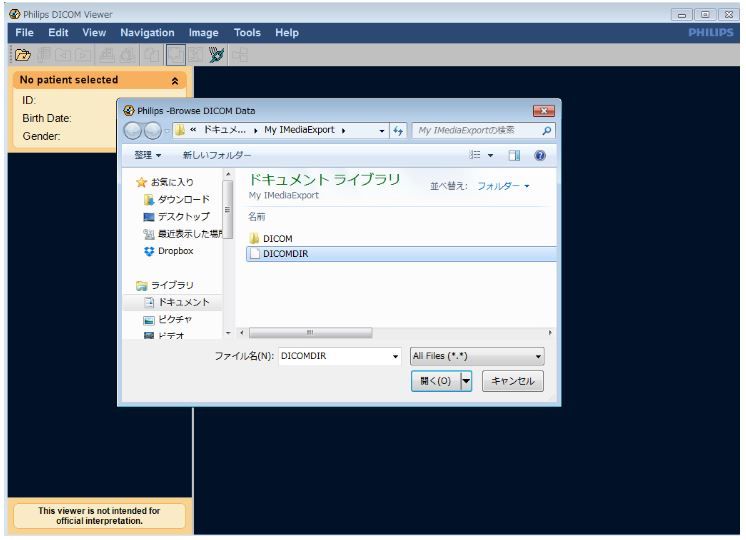Open the view options dropdown arrow
Viewport: 746px width, 540px height.
click(x=491, y=156)
